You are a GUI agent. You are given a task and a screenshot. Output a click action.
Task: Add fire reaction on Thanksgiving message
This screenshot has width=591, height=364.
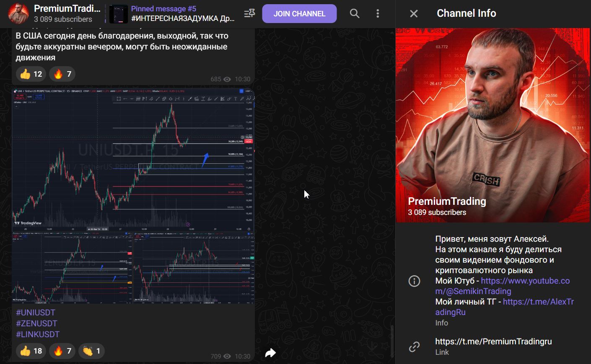point(62,74)
